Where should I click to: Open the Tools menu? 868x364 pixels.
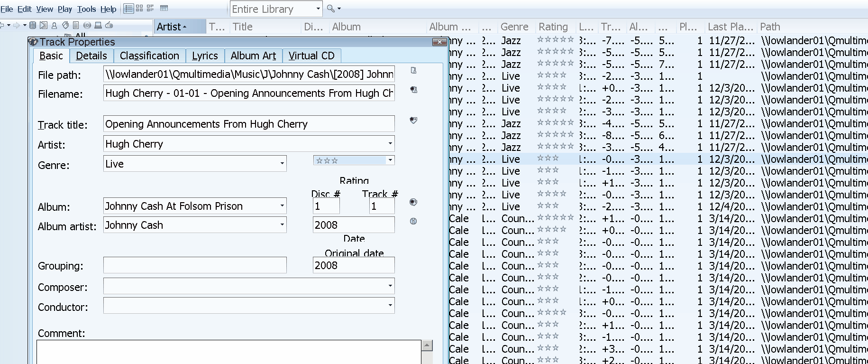pos(86,9)
